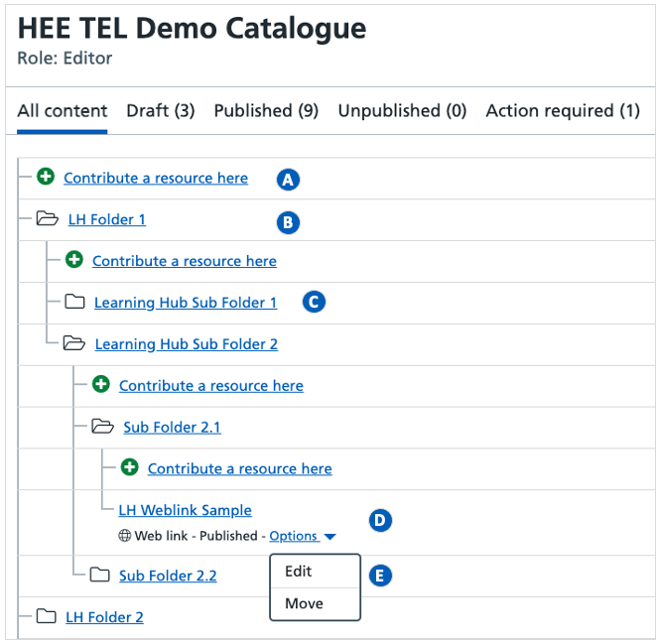660x644 pixels.
Task: Click the blue circle marker labelled D
Action: [379, 520]
